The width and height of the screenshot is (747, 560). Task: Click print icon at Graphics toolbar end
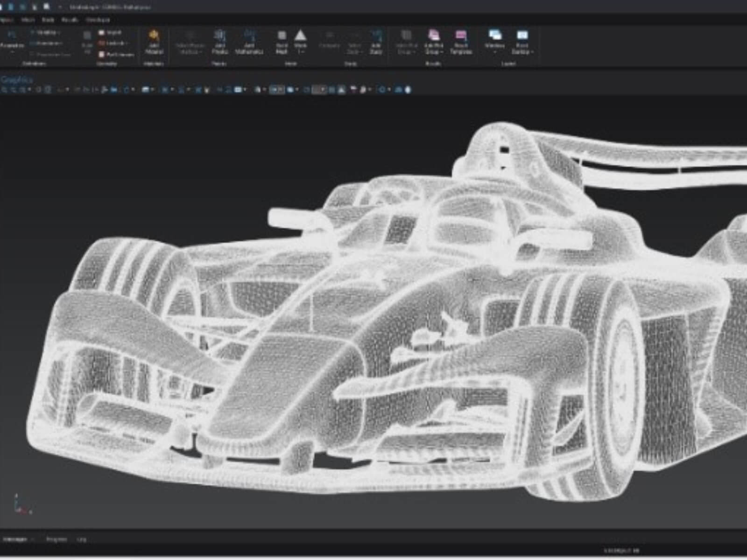pos(408,90)
